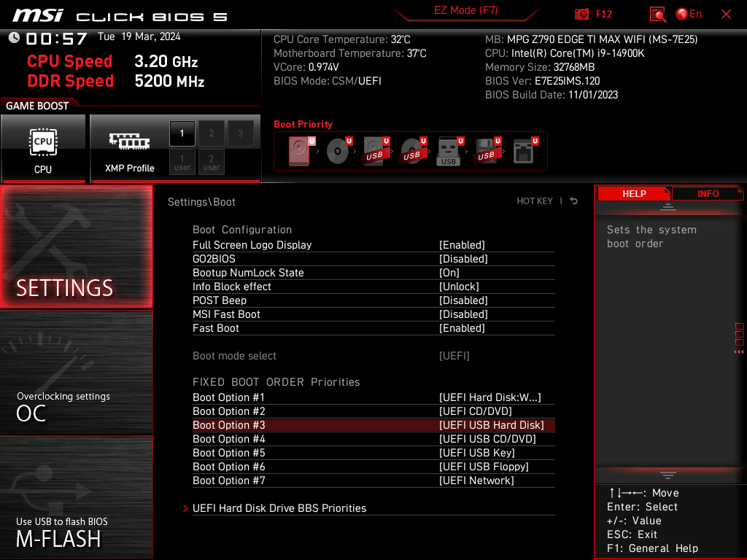Click the DDR Speed 5200 MHz readout
This screenshot has width=747, height=560.
tap(116, 81)
